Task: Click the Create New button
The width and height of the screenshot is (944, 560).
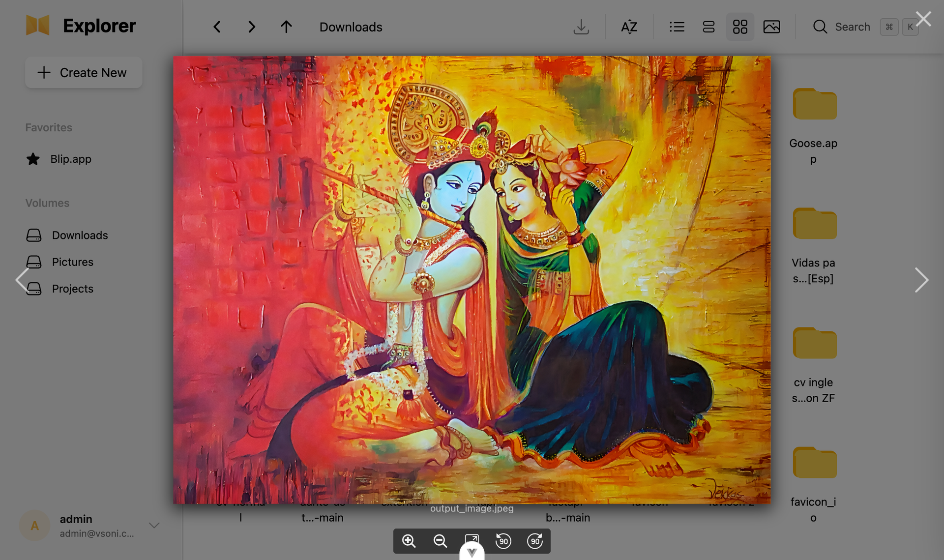Action: point(84,72)
